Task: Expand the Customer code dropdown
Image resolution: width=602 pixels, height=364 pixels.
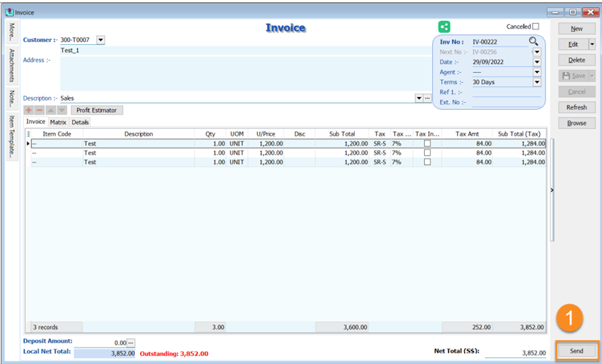Action: (100, 40)
